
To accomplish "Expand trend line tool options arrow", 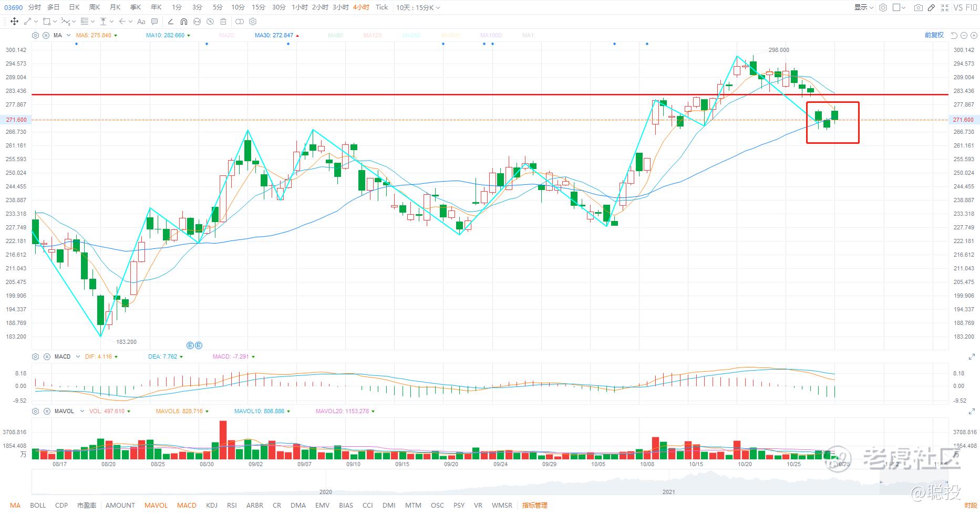I will 36,22.
